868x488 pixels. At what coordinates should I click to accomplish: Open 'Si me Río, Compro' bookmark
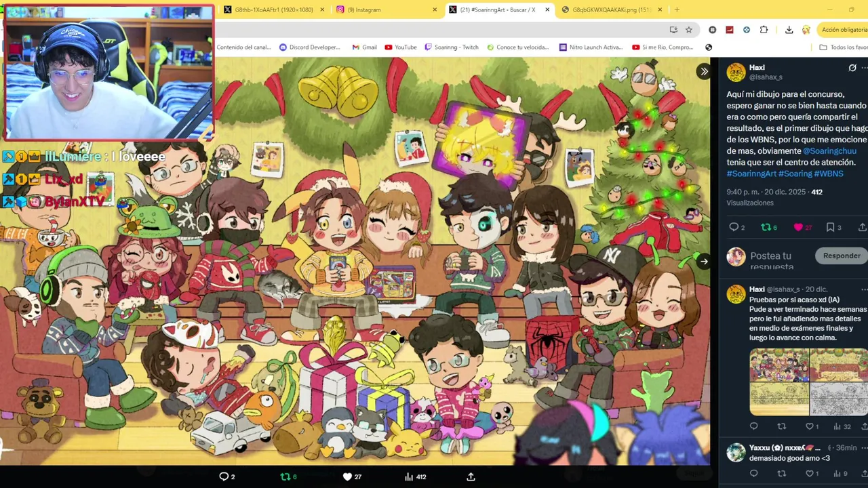[x=663, y=47]
